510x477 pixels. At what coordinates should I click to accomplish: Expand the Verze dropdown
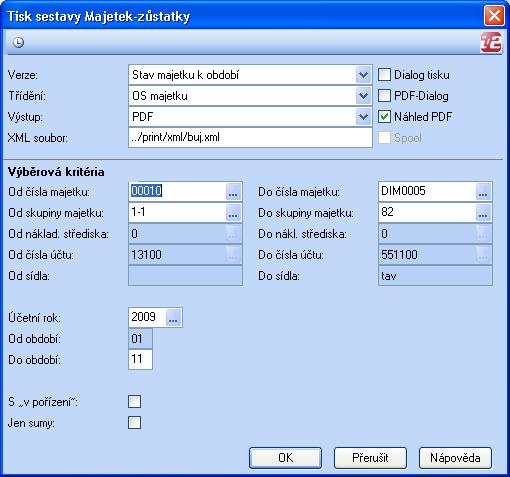363,75
